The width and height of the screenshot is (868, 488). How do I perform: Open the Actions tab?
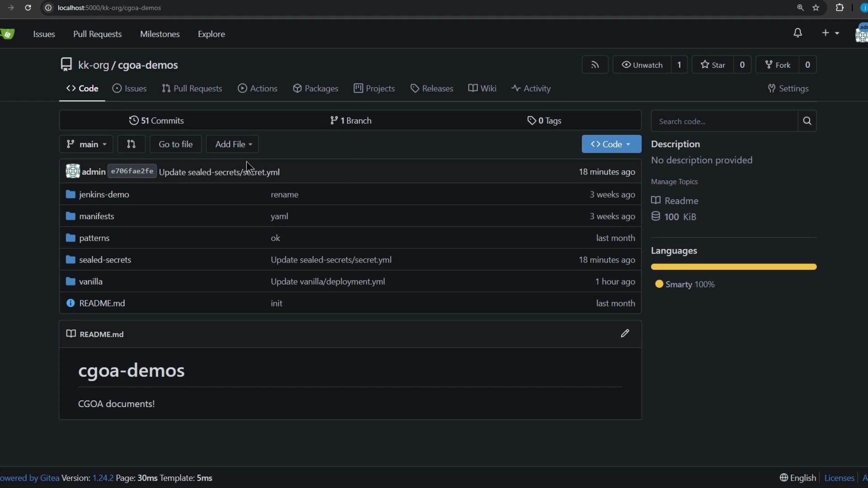pyautogui.click(x=258, y=89)
